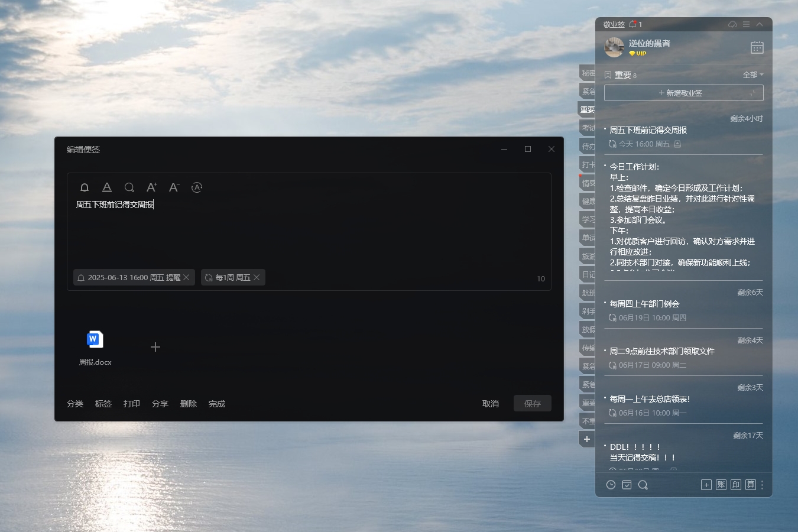Expand the 全部 filter dropdown
The image size is (798, 532).
pyautogui.click(x=753, y=74)
